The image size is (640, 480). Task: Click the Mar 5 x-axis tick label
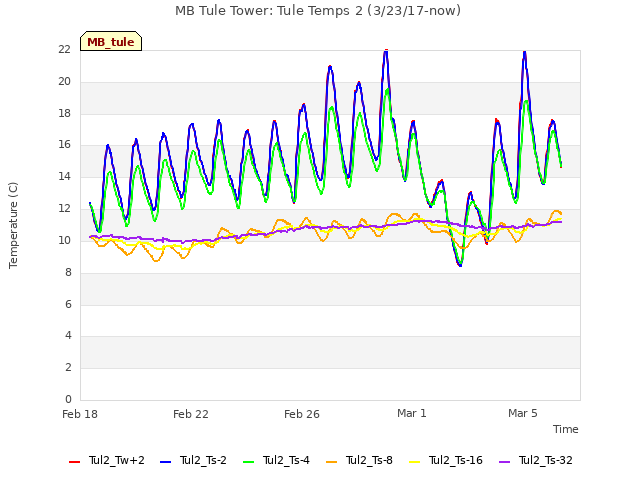[523, 413]
